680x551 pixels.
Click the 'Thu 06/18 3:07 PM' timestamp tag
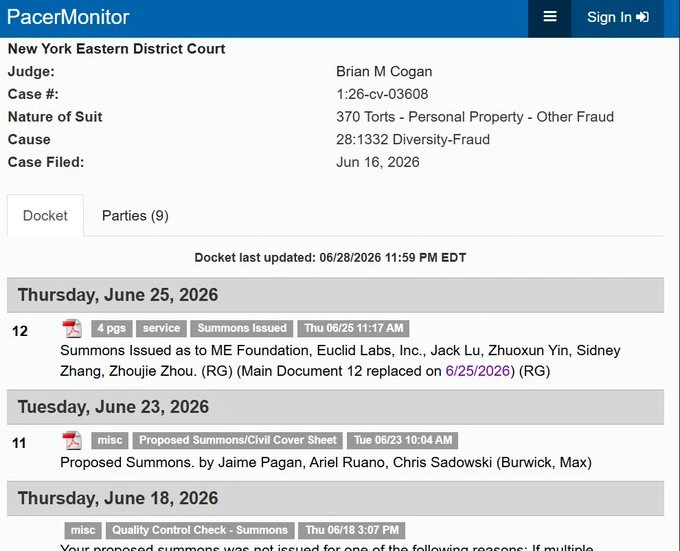(x=352, y=530)
